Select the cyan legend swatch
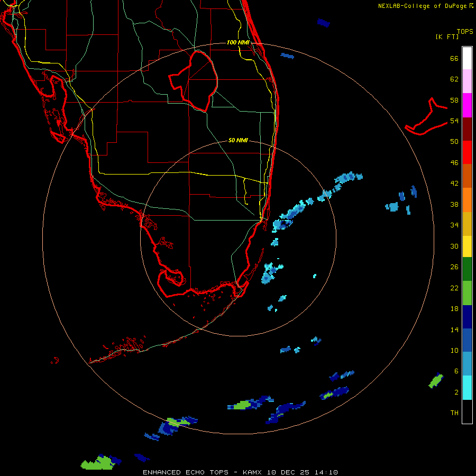The height and width of the screenshot is (476, 476). pos(467,388)
